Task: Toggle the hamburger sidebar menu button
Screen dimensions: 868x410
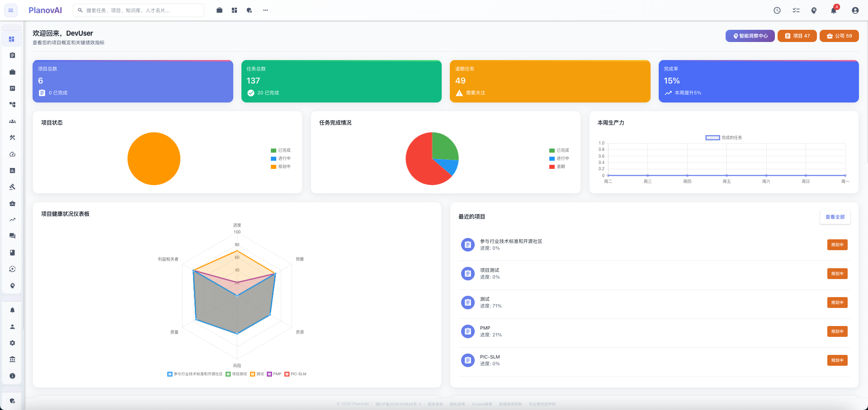Action: coord(11,10)
